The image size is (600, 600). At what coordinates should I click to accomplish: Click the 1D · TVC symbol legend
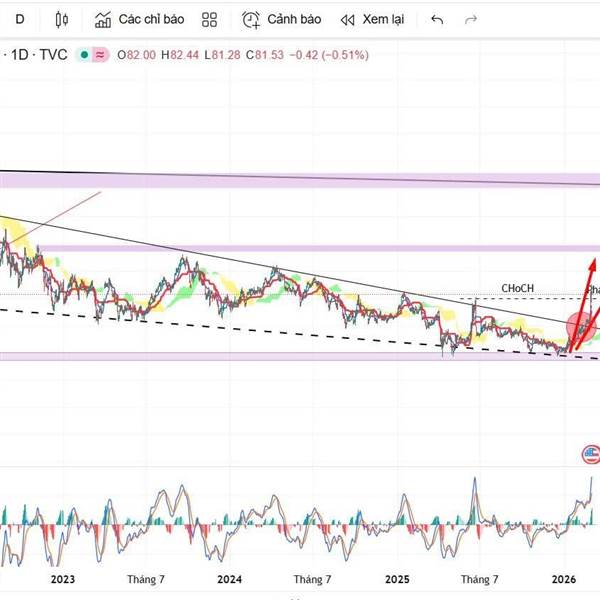pos(36,55)
